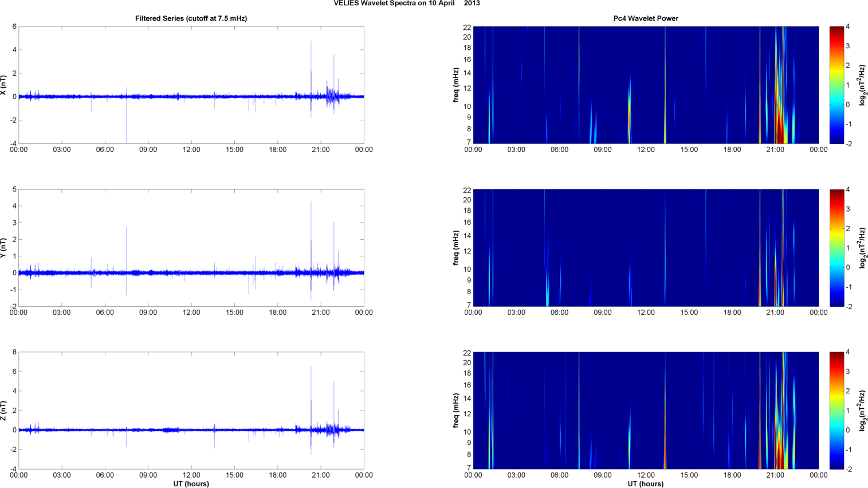Select the Filtered Series cutoff title text

[191, 18]
